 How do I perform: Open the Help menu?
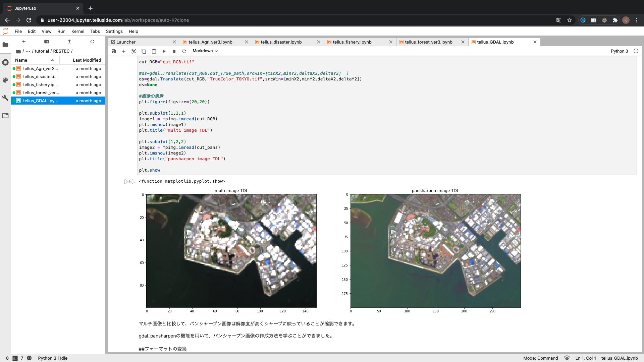[133, 31]
